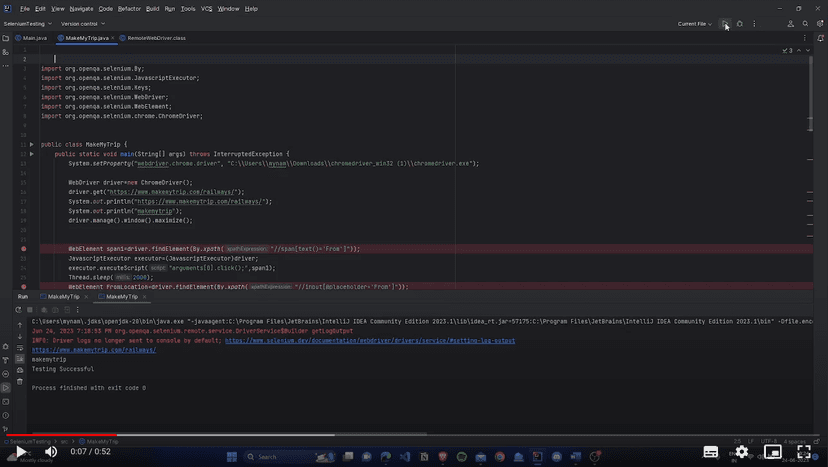Click the Windows Start button in taskbar

[x=232, y=457]
